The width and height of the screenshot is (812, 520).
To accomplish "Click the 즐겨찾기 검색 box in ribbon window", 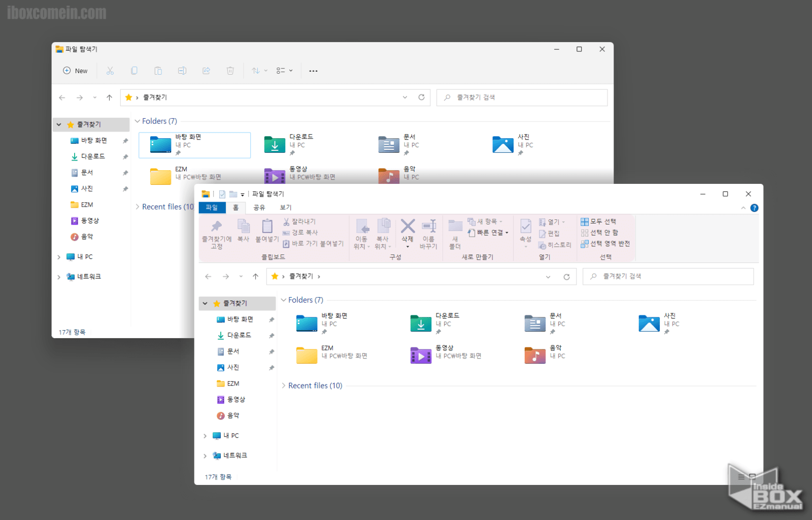I will pos(670,276).
